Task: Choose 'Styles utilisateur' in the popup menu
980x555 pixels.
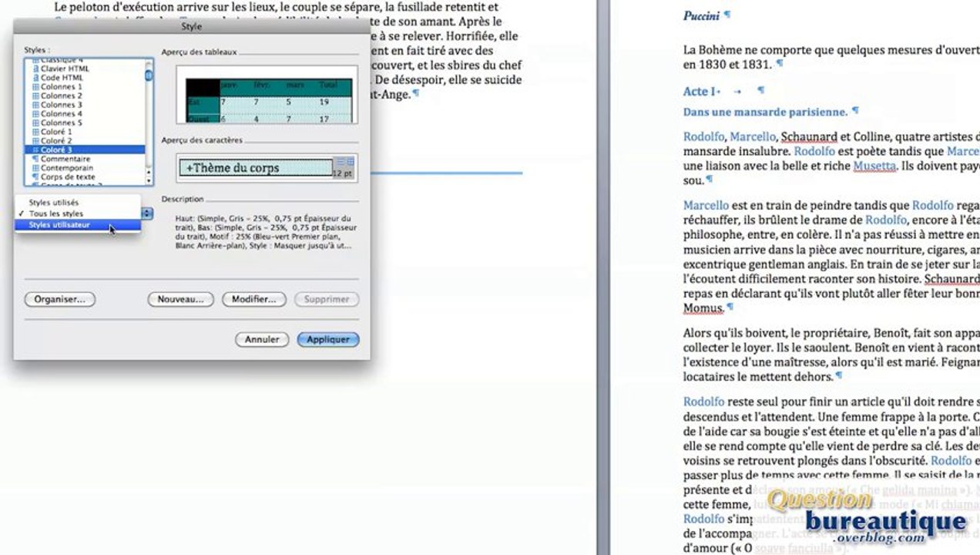Action: [x=78, y=225]
